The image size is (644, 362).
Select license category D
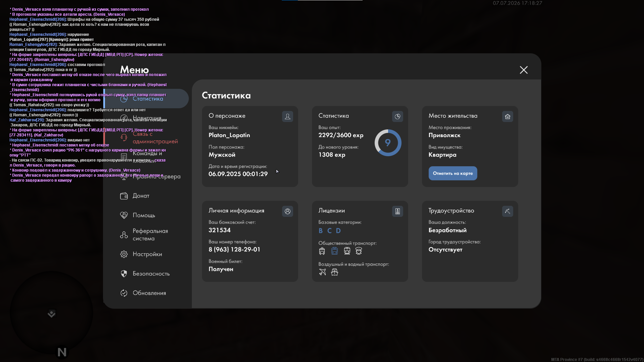tap(338, 231)
